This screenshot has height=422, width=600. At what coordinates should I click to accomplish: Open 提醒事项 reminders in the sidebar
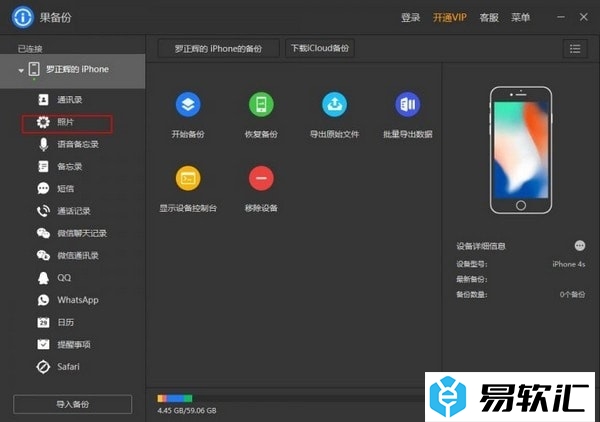pos(64,344)
